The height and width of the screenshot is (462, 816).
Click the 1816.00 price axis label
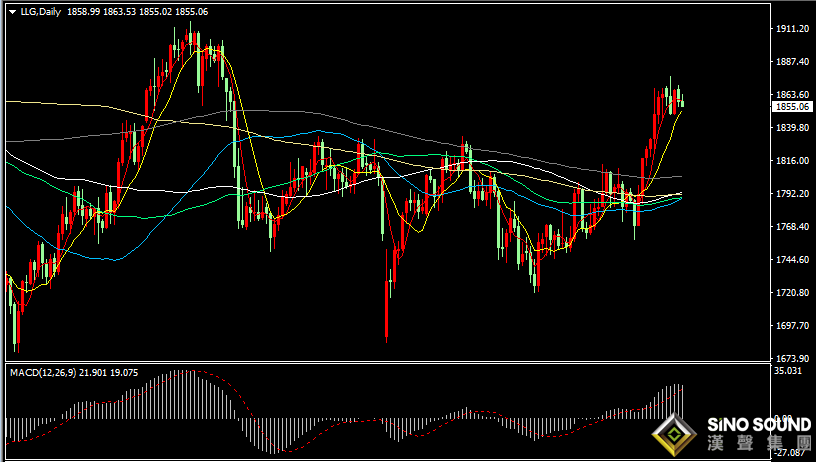[x=793, y=161]
